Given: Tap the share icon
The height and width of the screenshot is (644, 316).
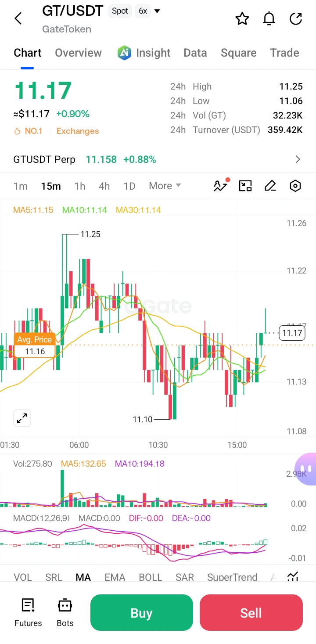Looking at the screenshot, I should (x=296, y=19).
